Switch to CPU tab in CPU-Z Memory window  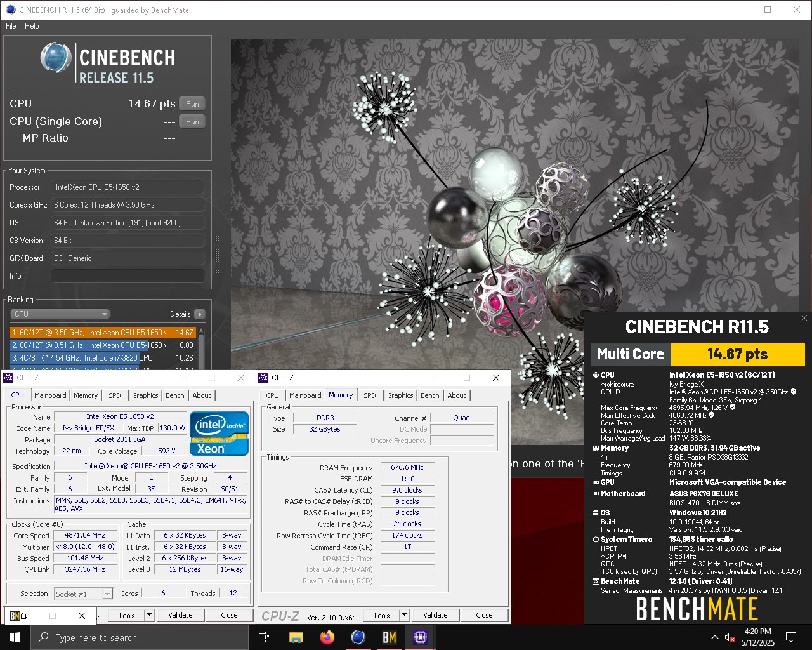273,395
